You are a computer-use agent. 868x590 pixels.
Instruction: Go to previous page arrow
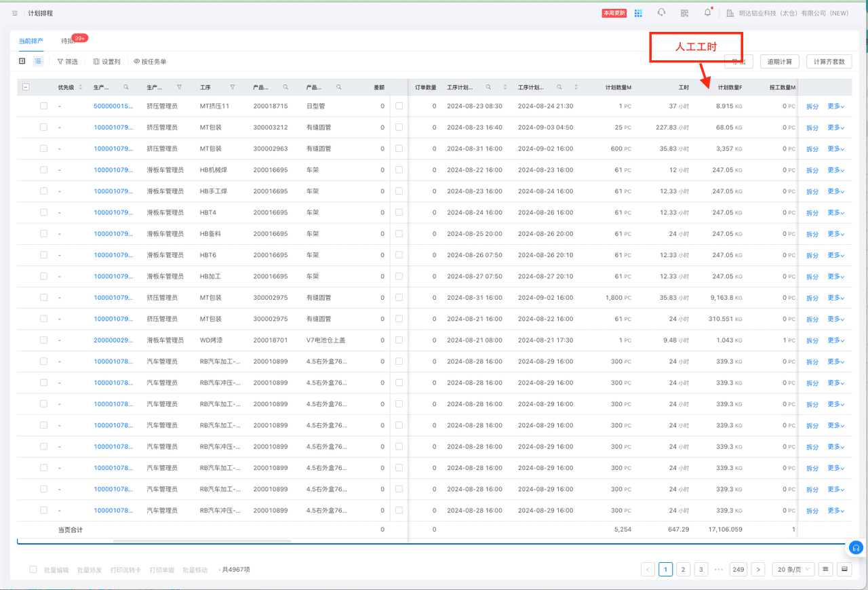tap(648, 570)
